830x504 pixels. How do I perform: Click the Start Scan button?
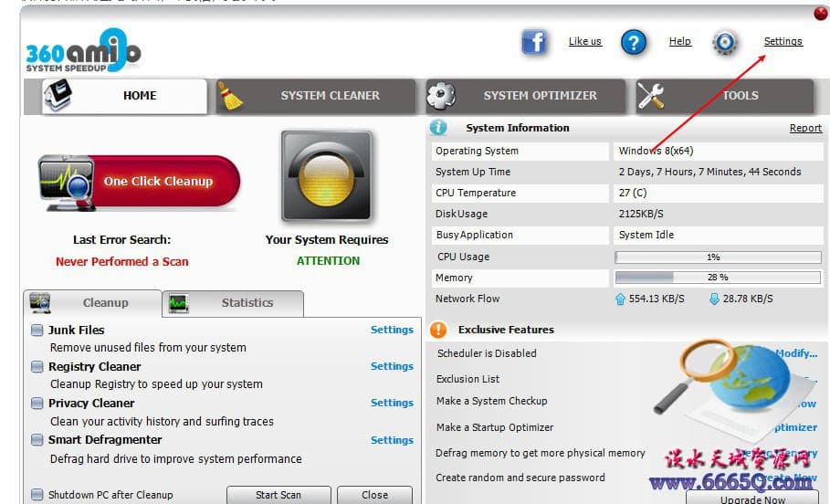click(x=278, y=495)
